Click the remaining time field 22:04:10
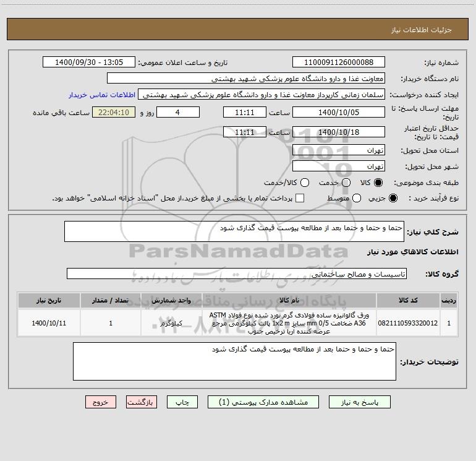Screen dimensions: 476x461 [x=114, y=112]
